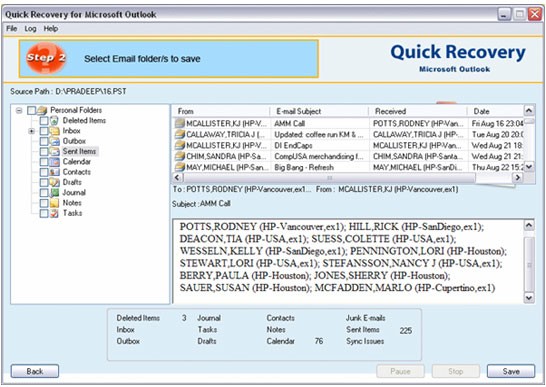Check the Contacts checkbox
Screen dimensions: 546x387
click(44, 172)
